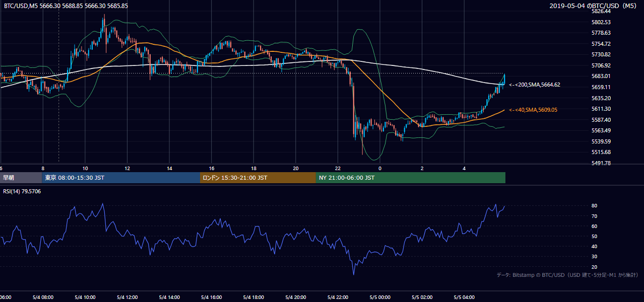This screenshot has width=644, height=302.
Task: Click the Bitstamp data source note
Action: [567, 275]
